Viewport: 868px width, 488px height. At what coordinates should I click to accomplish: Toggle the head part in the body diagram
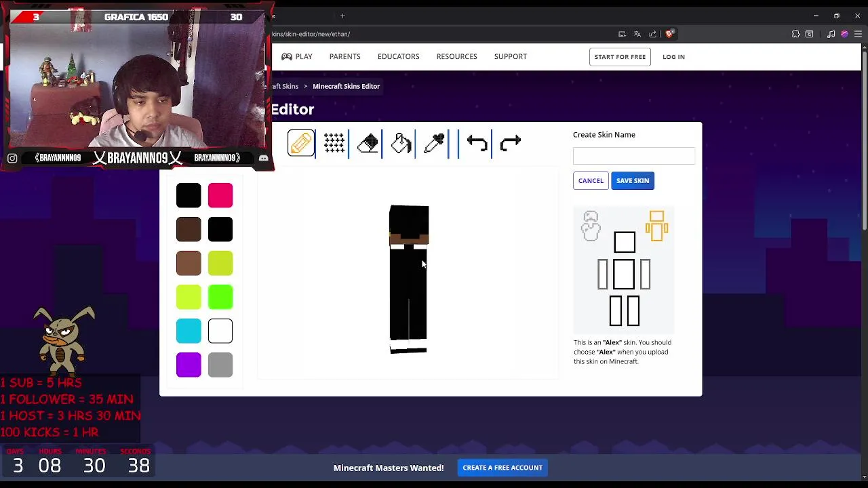point(625,243)
